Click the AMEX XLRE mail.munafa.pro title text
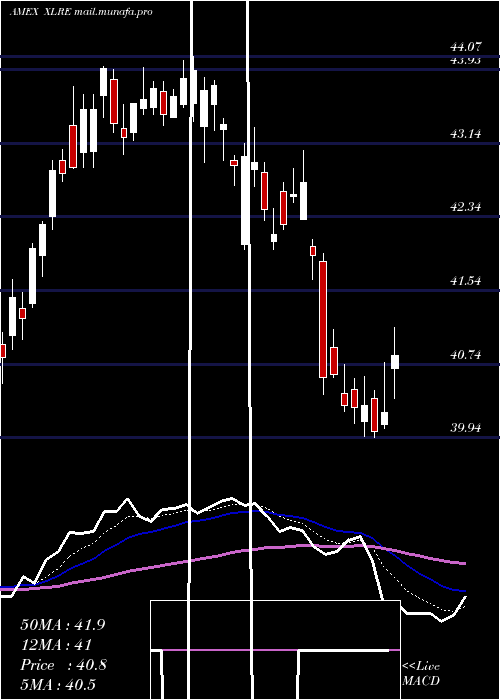Viewport: 500px width, 700px height. point(81,12)
